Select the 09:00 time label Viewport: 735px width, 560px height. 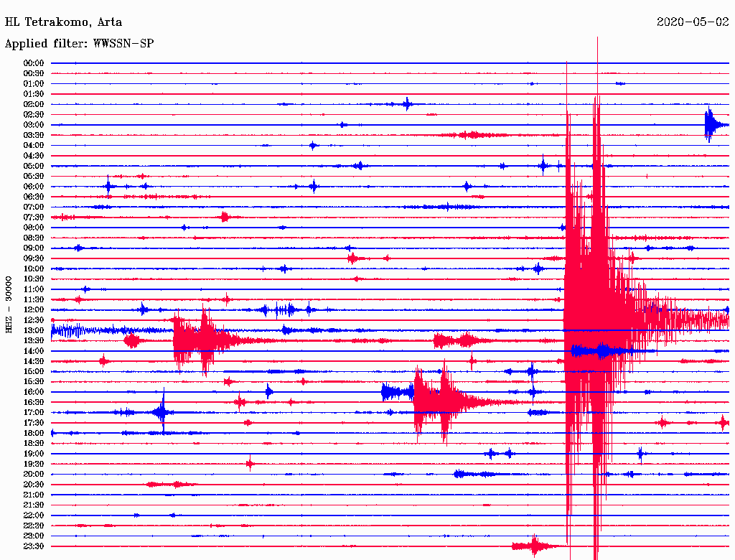33,248
